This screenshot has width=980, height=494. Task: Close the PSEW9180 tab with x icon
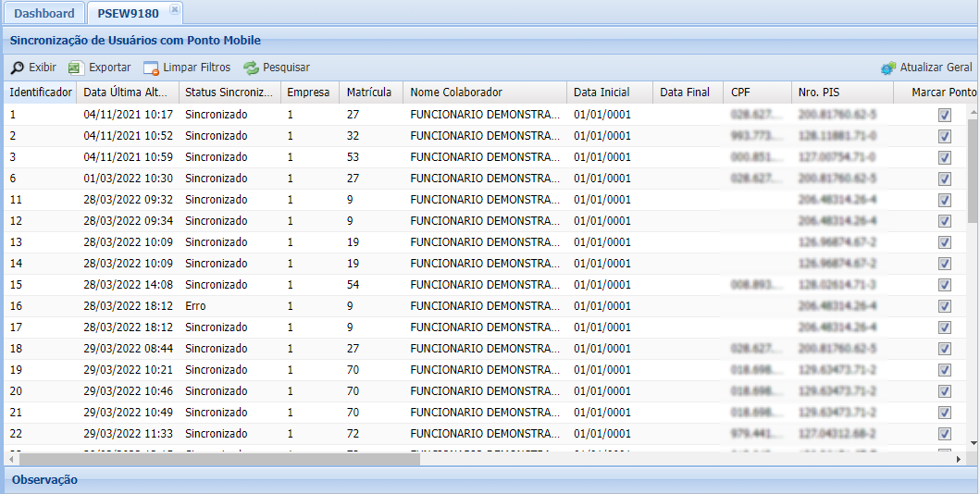click(175, 10)
